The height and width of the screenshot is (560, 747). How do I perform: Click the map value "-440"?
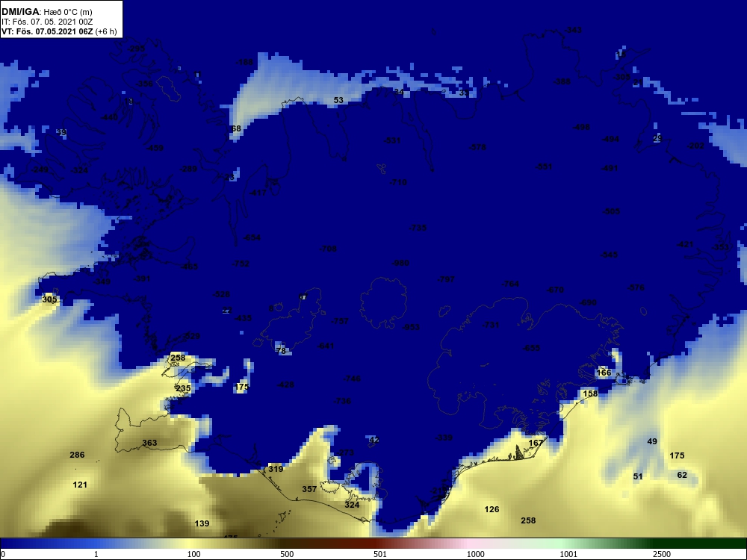coord(110,117)
